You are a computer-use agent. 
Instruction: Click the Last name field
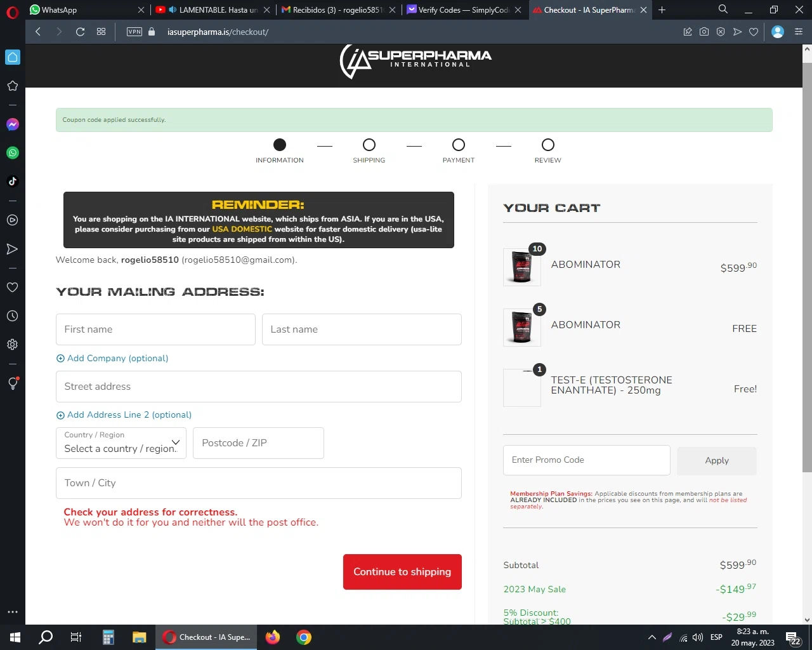362,329
